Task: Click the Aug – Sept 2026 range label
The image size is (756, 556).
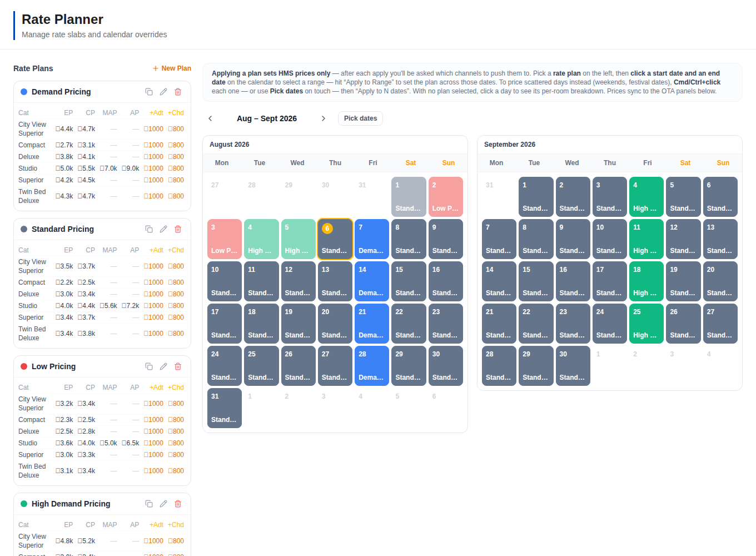Action: [x=267, y=118]
